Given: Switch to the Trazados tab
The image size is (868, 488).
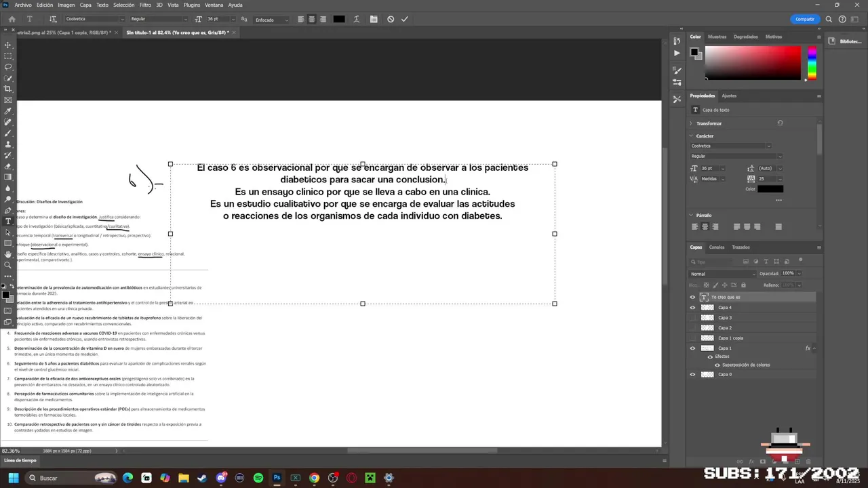Looking at the screenshot, I should (x=741, y=247).
